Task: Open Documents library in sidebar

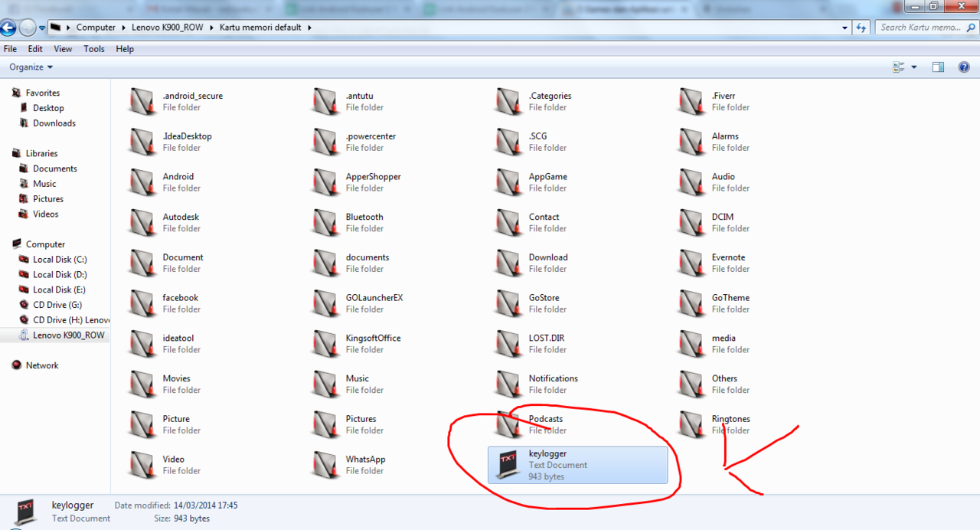Action: click(x=55, y=168)
